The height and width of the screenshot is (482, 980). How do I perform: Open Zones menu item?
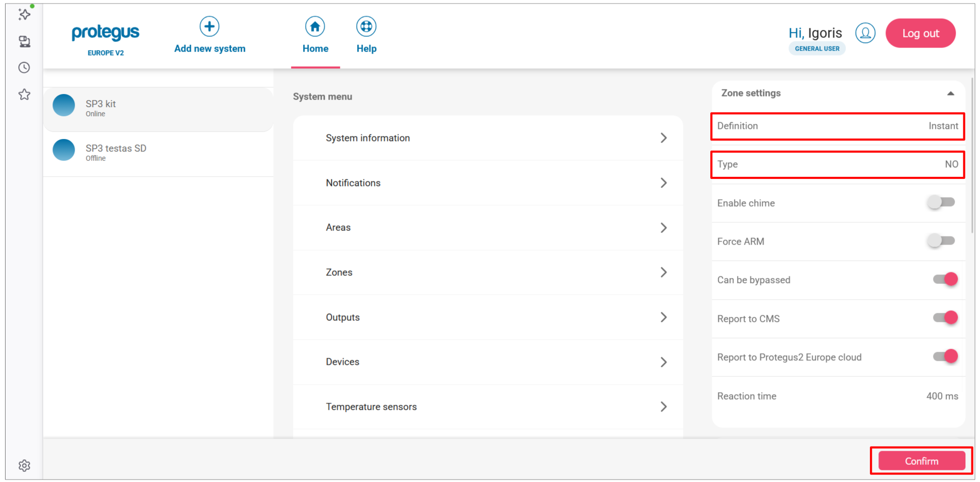tap(487, 272)
